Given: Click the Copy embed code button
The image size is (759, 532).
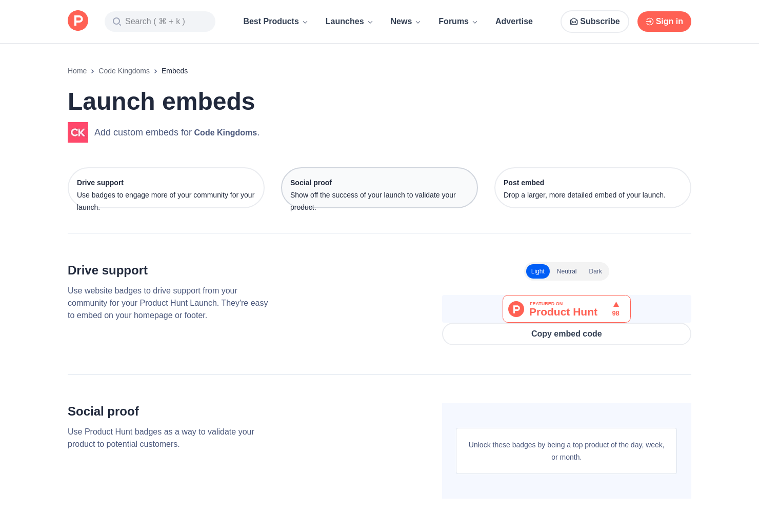Looking at the screenshot, I should coord(566,333).
